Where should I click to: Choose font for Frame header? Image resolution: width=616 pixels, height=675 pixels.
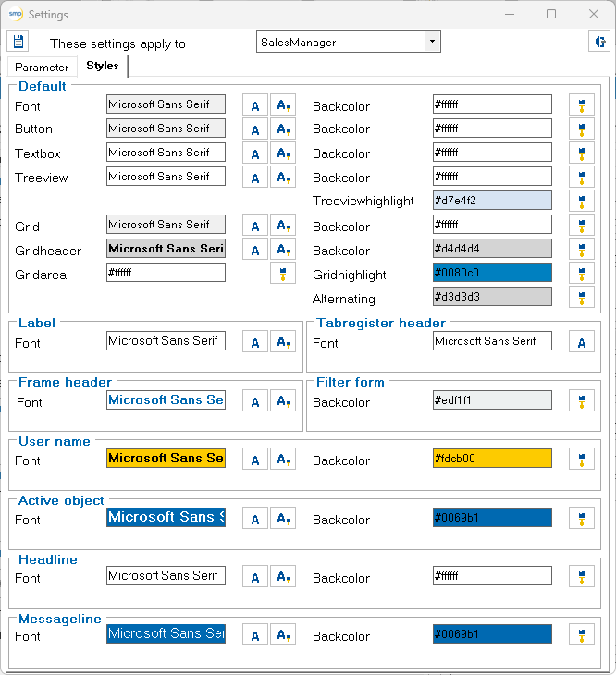click(255, 400)
